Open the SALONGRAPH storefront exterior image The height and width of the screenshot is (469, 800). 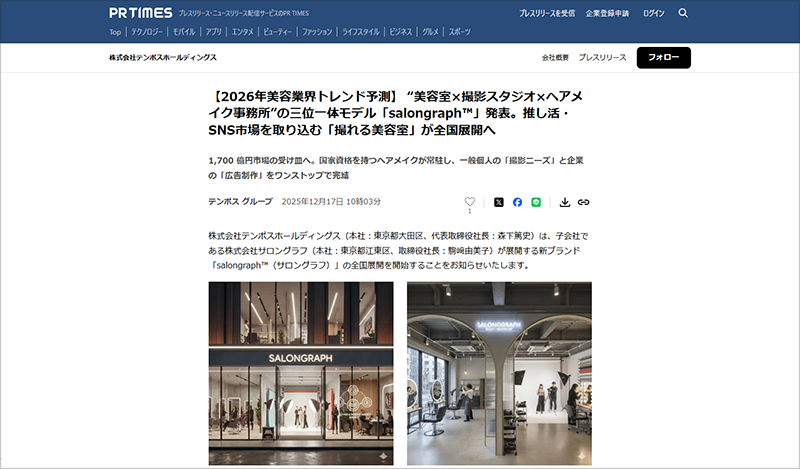coord(301,373)
